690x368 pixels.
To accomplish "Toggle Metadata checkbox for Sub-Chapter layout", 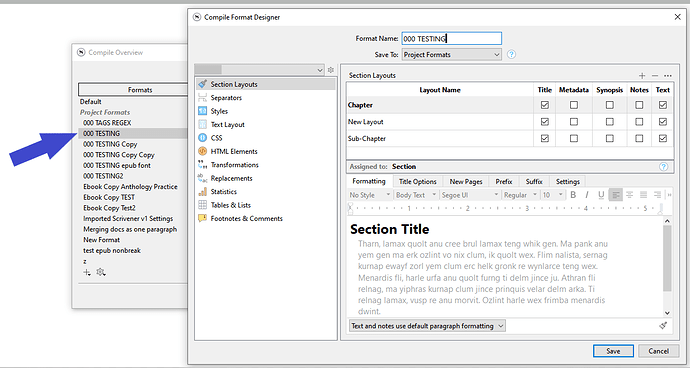I will [x=574, y=139].
